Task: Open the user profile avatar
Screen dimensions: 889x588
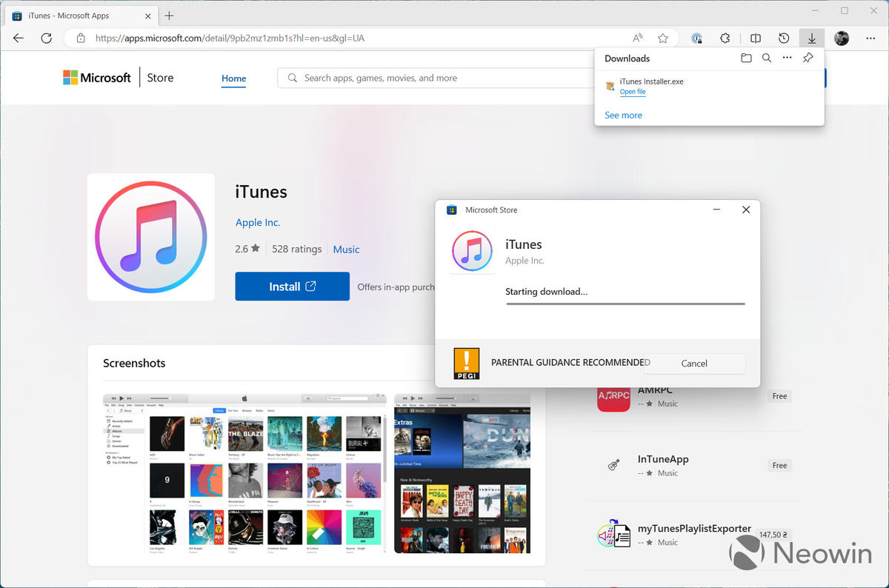Action: pos(841,39)
